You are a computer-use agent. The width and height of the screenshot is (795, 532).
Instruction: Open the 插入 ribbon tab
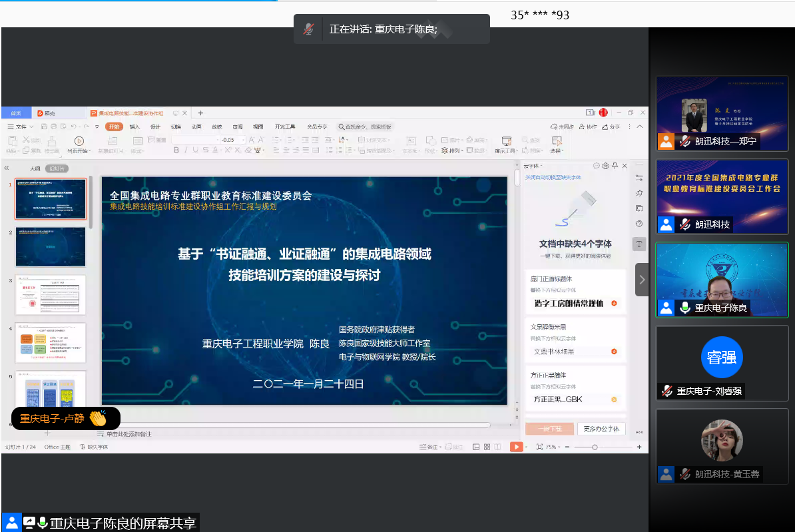tap(134, 127)
